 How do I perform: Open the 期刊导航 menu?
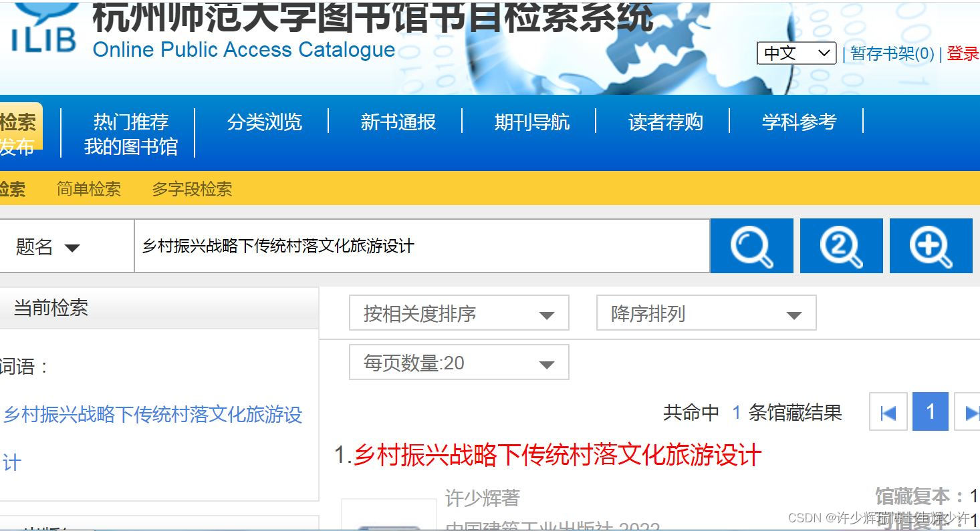532,122
